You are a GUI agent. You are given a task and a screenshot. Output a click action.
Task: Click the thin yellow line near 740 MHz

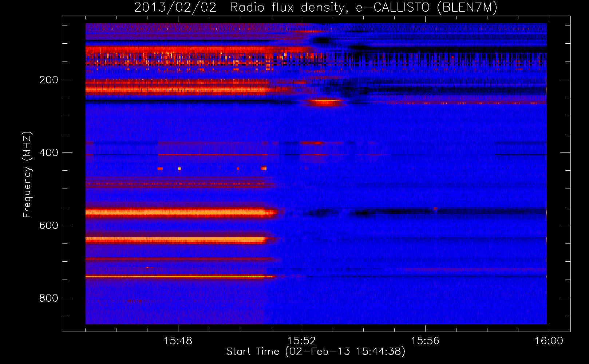click(x=180, y=277)
